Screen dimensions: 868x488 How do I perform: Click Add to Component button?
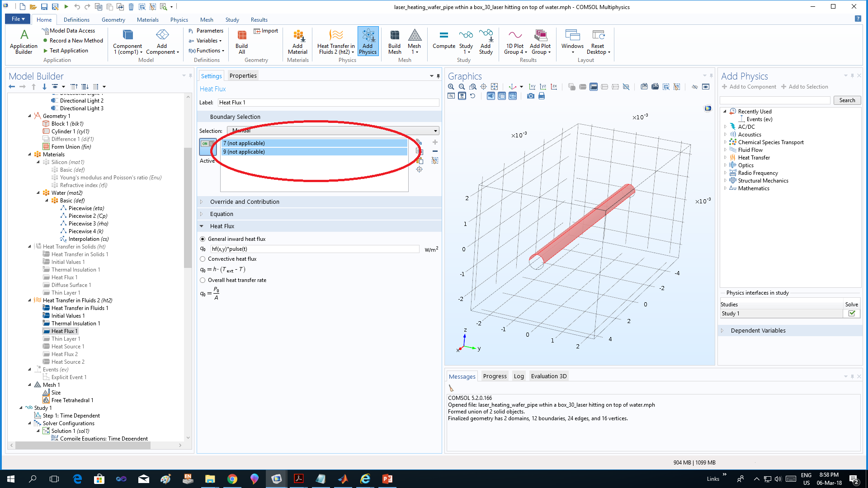pos(749,87)
